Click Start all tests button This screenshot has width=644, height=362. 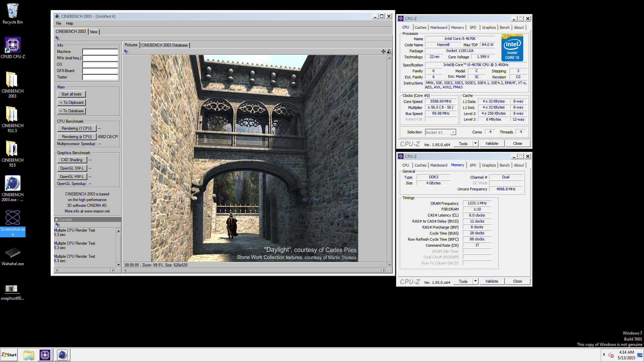(71, 94)
